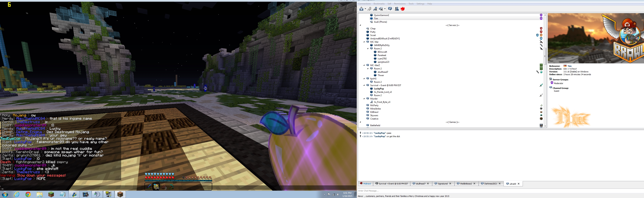Collapse Room 2 under MC-War
The height and width of the screenshot is (198, 644).
pos(368,49)
